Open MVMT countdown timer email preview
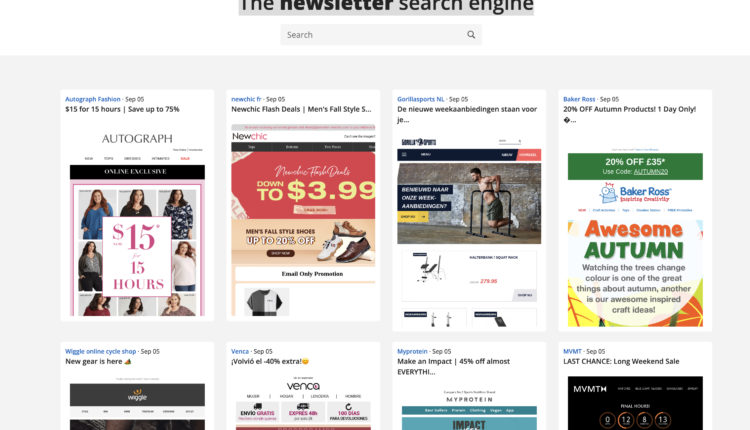Viewport: 750px width, 430px height. click(x=635, y=403)
